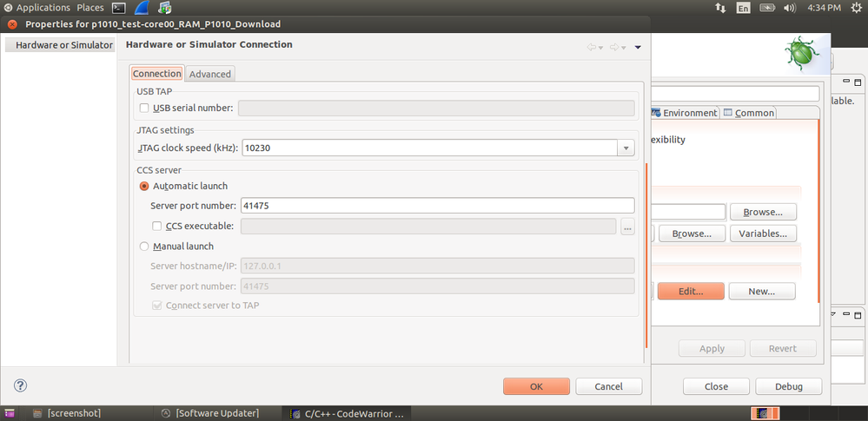Open the sound volume indicator
This screenshot has width=868, height=421.
tap(790, 8)
